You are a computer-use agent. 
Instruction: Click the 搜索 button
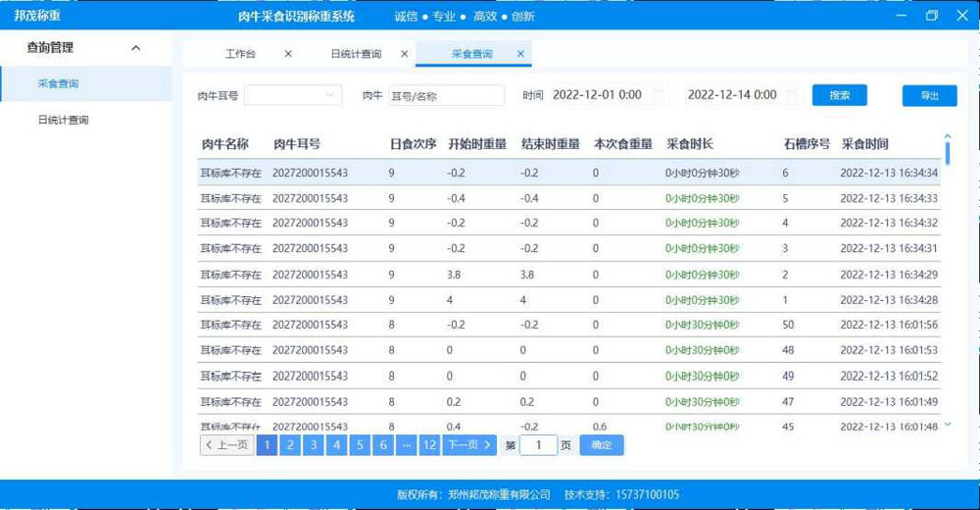click(x=840, y=95)
